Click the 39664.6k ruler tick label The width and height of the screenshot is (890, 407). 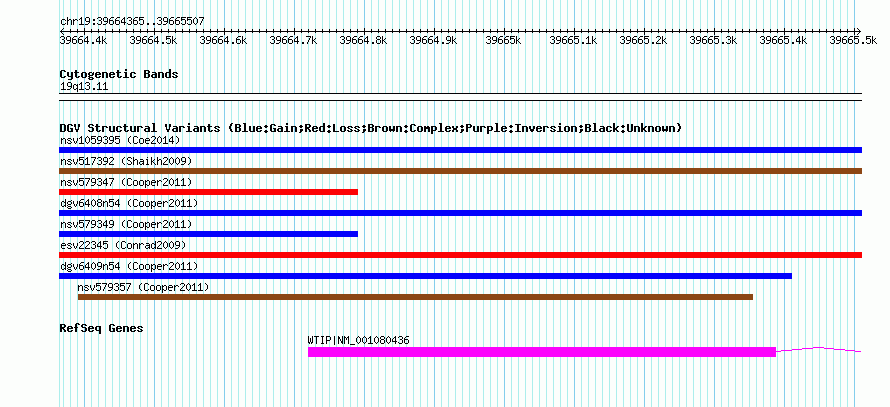(223, 40)
